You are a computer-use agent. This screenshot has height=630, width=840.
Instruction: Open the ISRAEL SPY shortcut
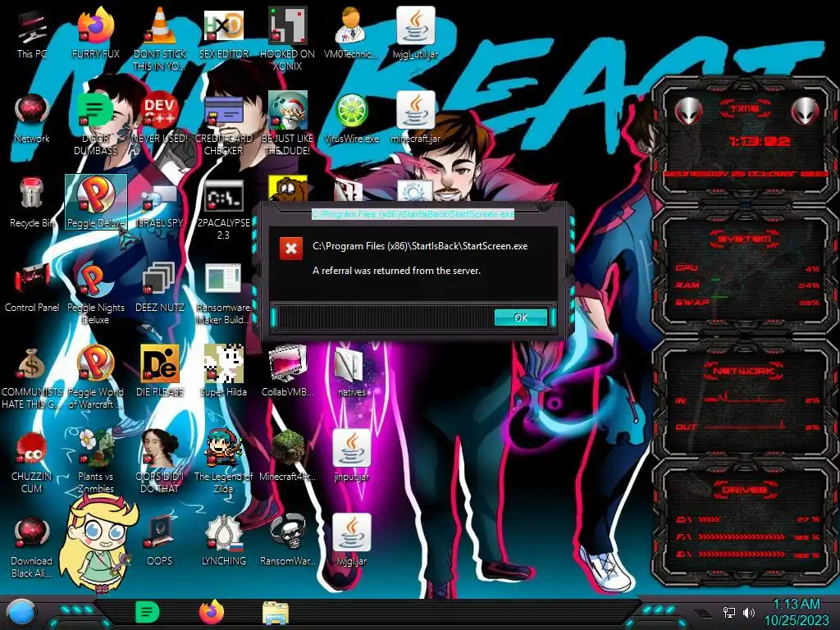tap(160, 206)
